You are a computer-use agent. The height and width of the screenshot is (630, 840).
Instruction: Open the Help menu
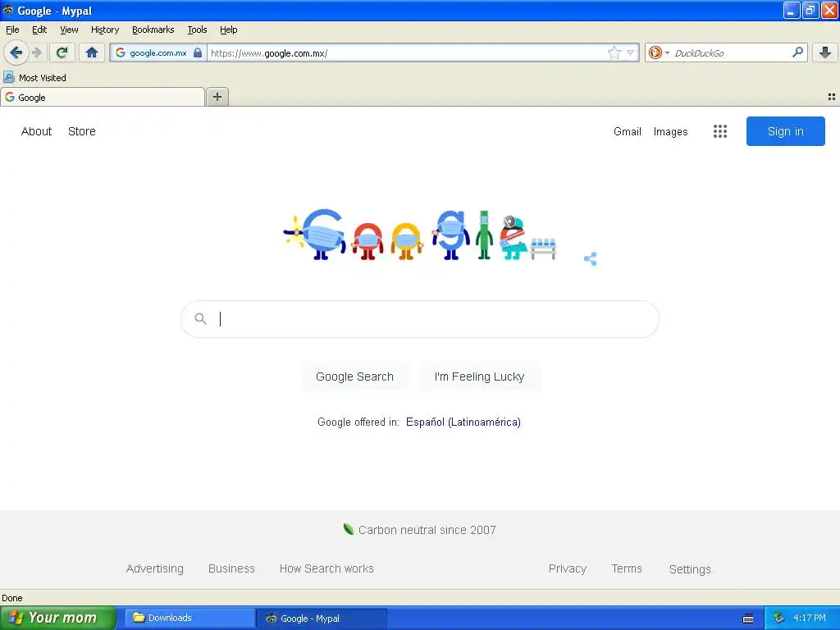[x=229, y=30]
